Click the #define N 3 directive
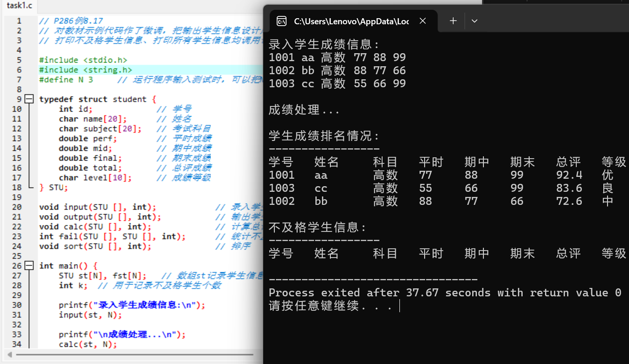629x364 pixels. [65, 79]
